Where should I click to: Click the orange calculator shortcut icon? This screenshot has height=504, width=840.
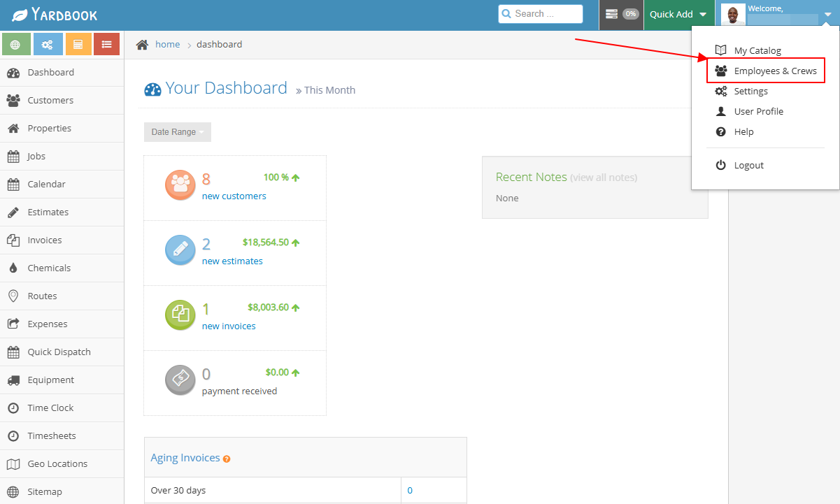(x=78, y=44)
